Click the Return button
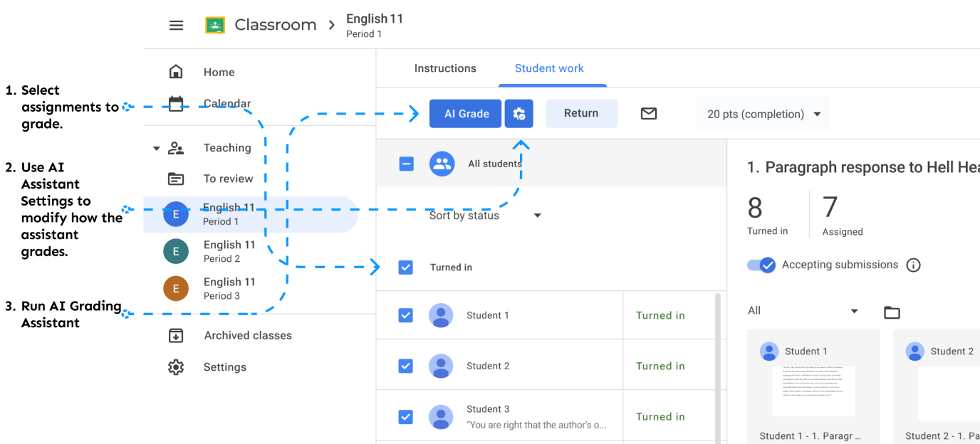This screenshot has height=444, width=980. [581, 114]
